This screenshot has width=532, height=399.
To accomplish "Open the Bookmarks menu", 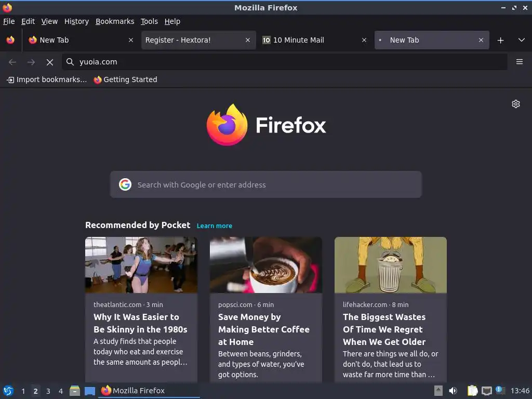I will (x=115, y=21).
